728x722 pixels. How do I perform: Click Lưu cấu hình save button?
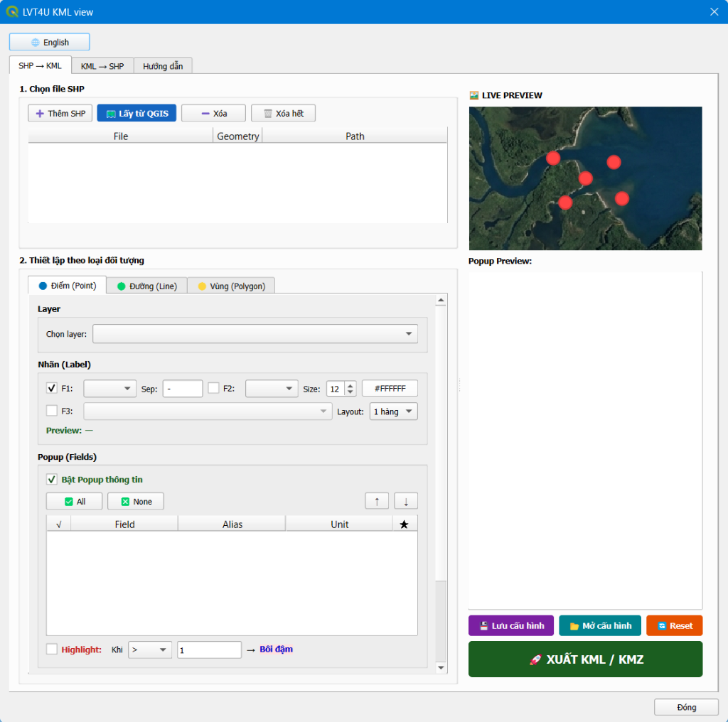pyautogui.click(x=511, y=625)
